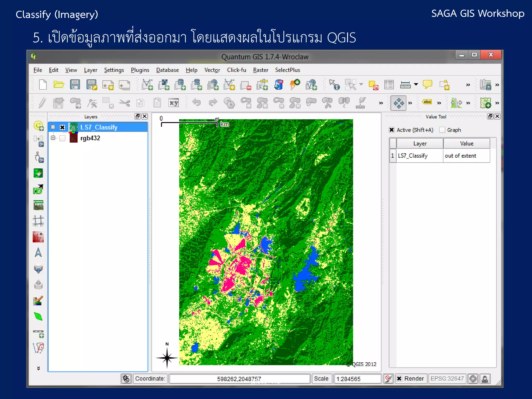Screen dimensions: 532x399
Task: Click the out of extent value cell
Action: (x=467, y=156)
